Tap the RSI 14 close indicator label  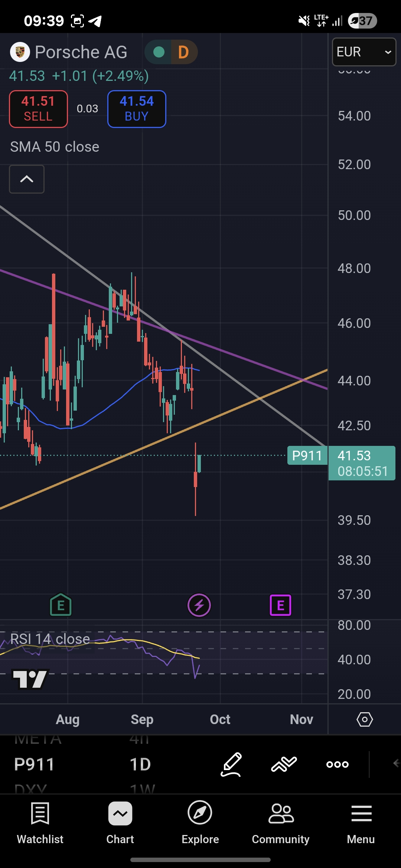[50, 639]
